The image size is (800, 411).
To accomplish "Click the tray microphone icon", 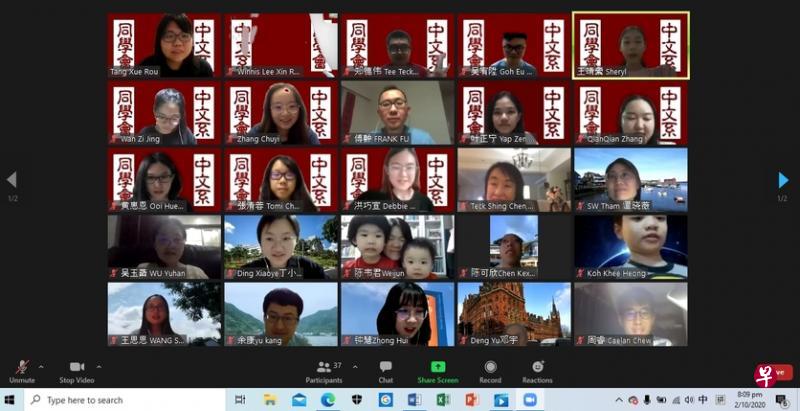I will (647, 400).
